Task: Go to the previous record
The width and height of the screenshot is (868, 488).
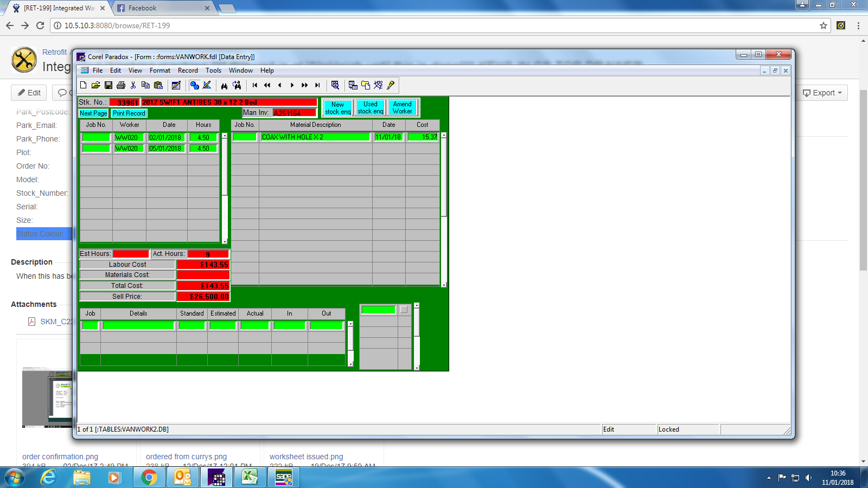Action: click(x=280, y=85)
